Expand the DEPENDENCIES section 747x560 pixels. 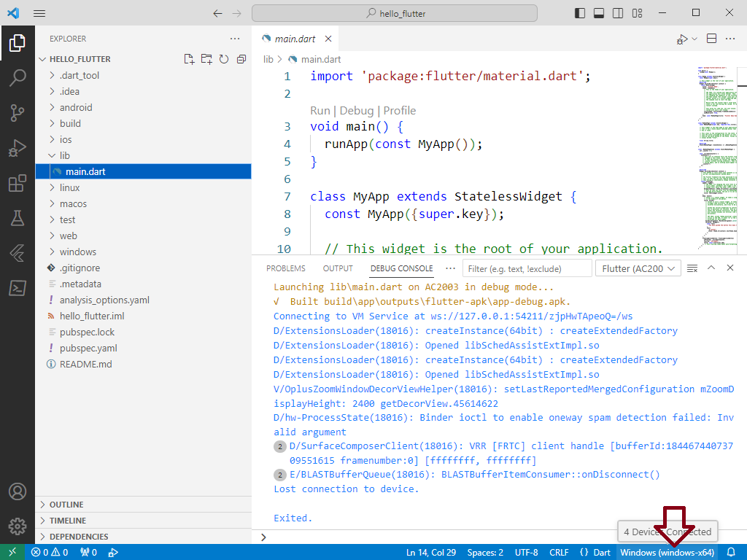pos(144,537)
